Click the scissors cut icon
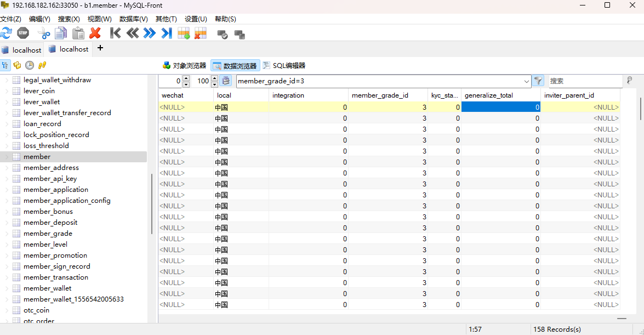Screen dimensions: 644x335 [44, 33]
